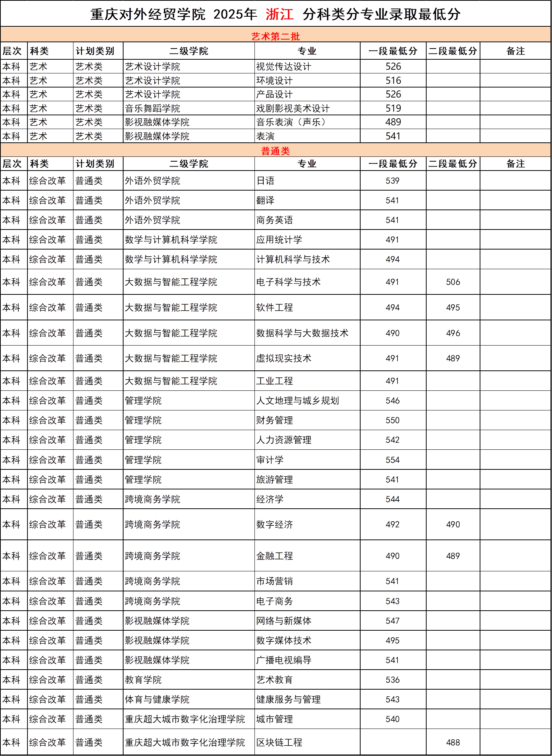Click the 计算机科学与技术 major name

tap(293, 260)
